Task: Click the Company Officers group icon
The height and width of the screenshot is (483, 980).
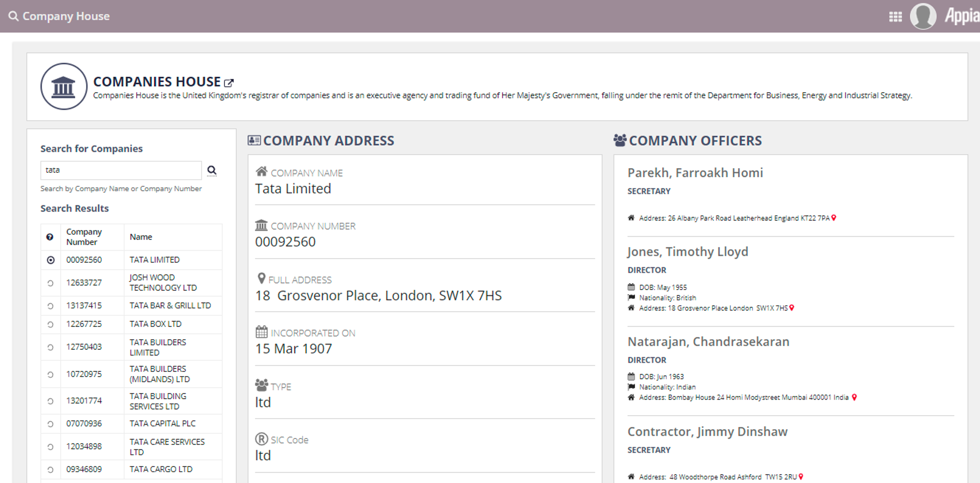Action: [x=620, y=140]
